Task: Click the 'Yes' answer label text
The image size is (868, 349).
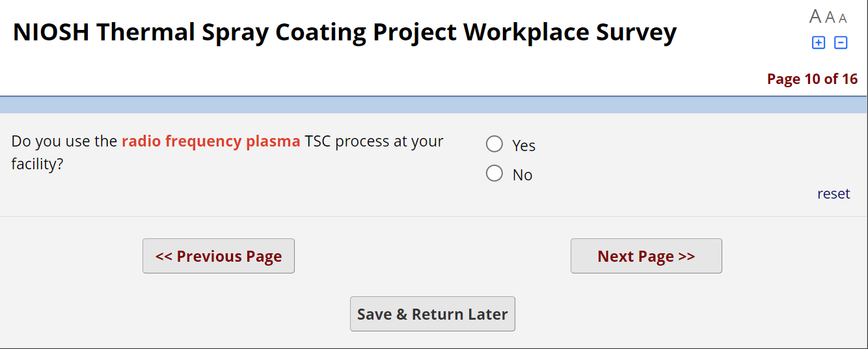Action: [x=524, y=146]
